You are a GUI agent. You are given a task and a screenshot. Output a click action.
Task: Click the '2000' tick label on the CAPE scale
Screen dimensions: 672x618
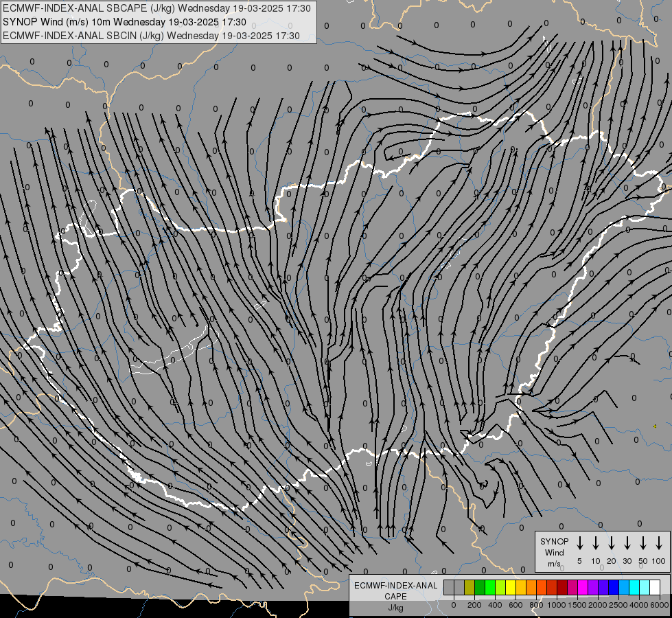[598, 605]
